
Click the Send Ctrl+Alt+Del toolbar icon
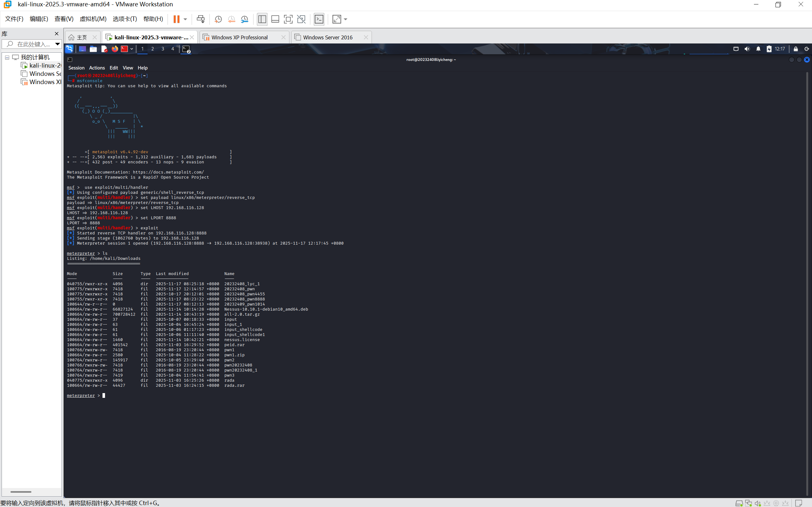(x=201, y=19)
